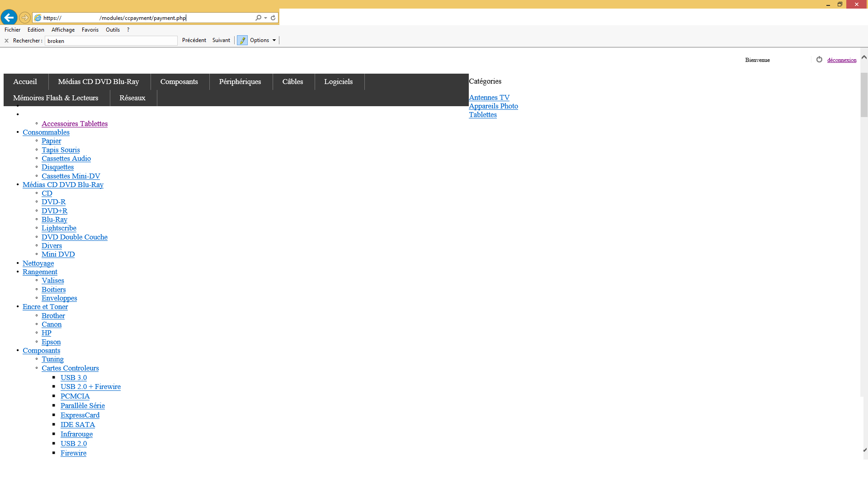Open the address bar autocomplete dropdown arrow
This screenshot has height=488, width=868.
click(x=265, y=18)
